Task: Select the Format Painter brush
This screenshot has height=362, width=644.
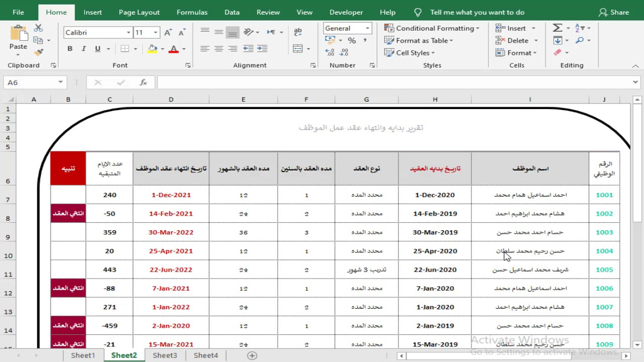Action: coord(38,52)
